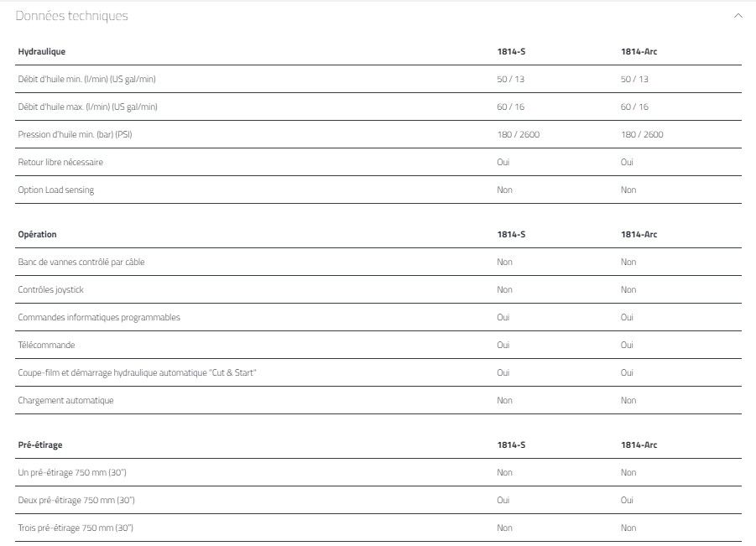
Task: Click the Contrôles joystick row label
Action: (50, 290)
